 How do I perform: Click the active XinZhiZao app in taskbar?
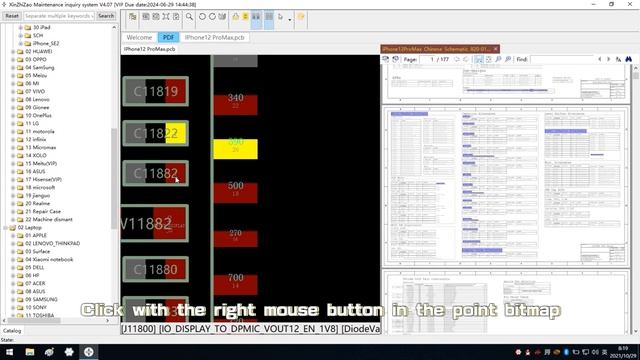(89, 352)
